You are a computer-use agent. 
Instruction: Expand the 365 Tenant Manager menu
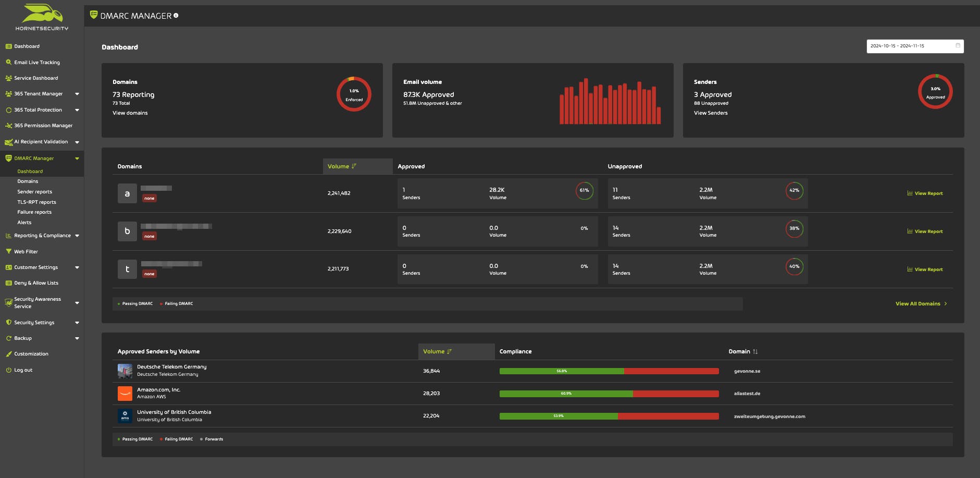77,94
